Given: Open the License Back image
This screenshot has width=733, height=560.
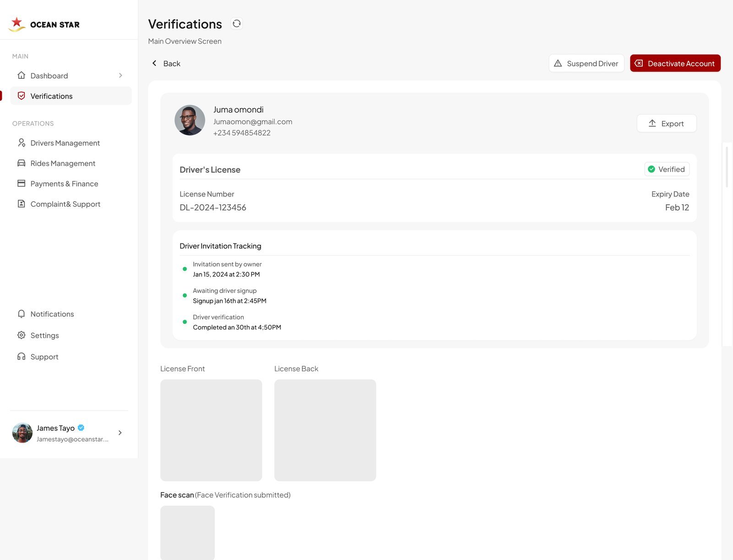Looking at the screenshot, I should click(x=325, y=430).
